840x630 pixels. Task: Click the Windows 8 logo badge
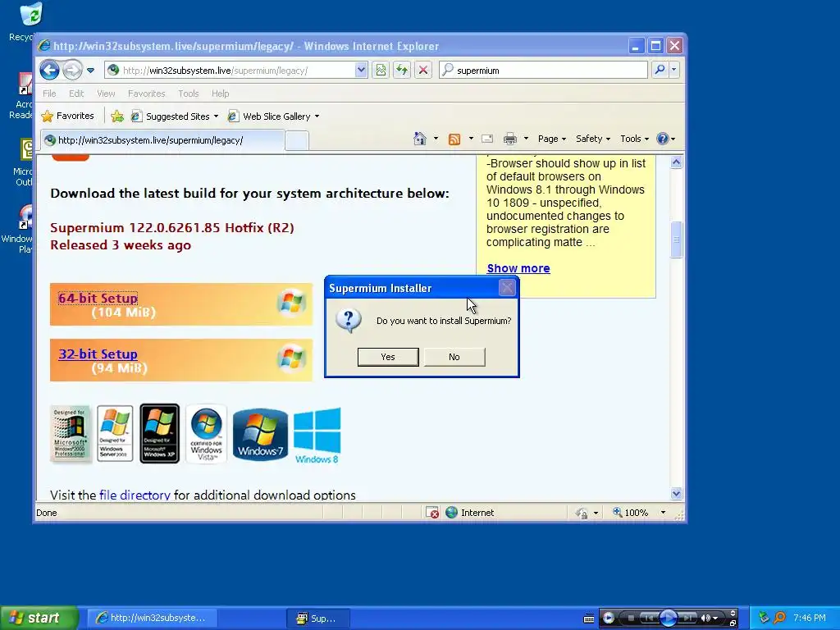317,436
